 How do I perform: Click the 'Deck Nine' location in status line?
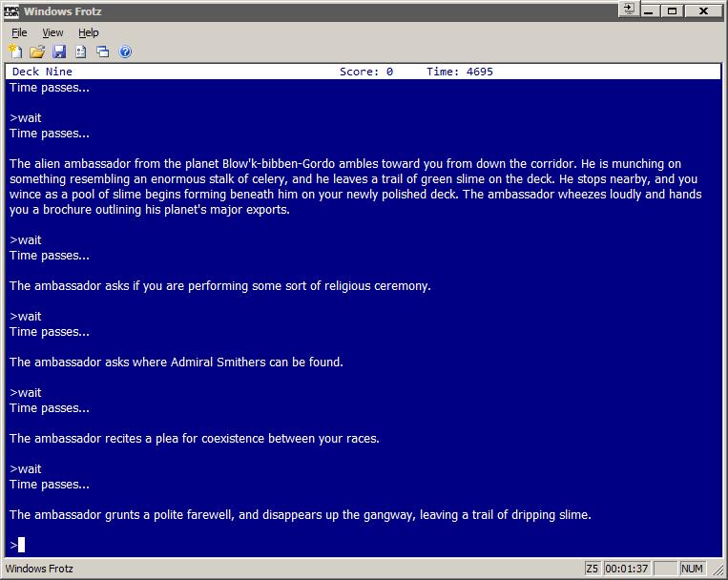click(x=42, y=72)
